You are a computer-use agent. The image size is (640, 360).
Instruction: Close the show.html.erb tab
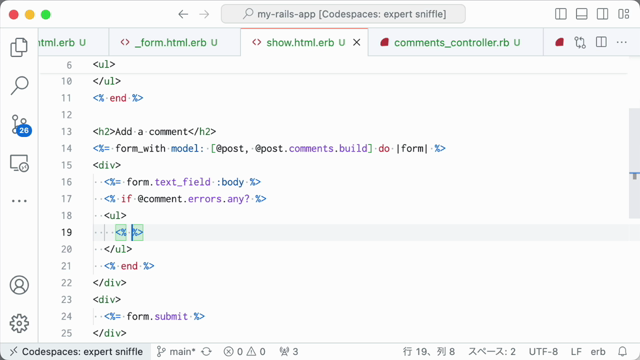(x=357, y=42)
